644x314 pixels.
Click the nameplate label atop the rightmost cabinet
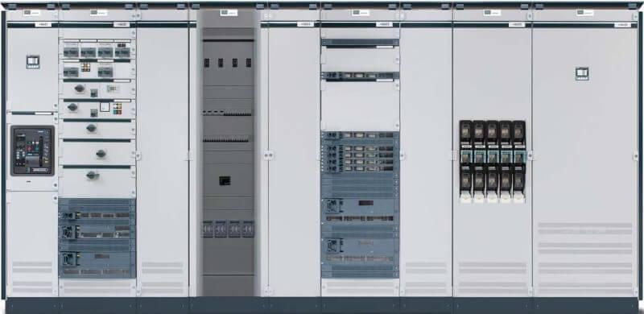[x=585, y=13]
